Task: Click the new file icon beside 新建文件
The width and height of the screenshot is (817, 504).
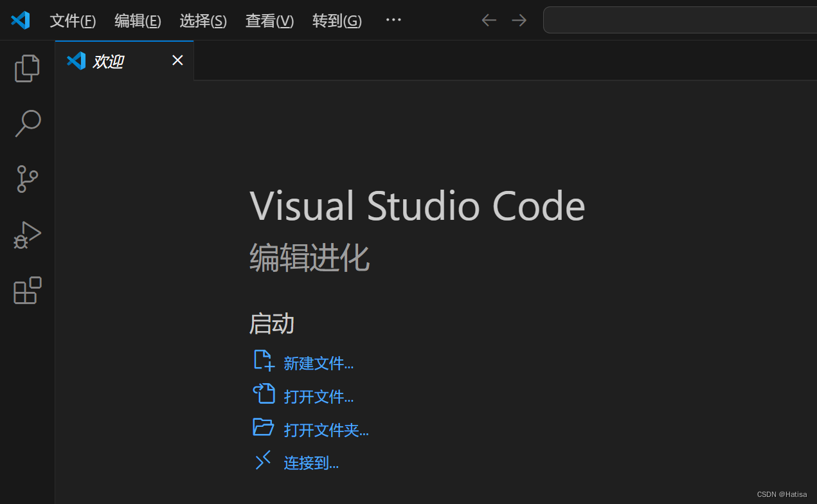Action: (x=263, y=360)
